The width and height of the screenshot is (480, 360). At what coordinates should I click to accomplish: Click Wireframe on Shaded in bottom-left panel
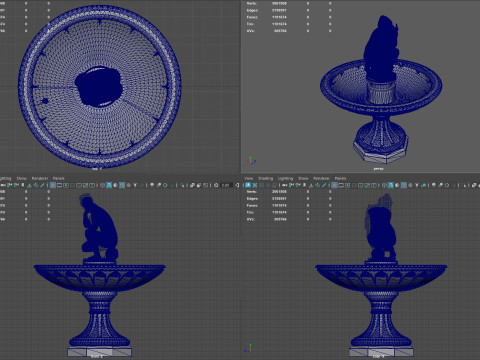coord(122,185)
